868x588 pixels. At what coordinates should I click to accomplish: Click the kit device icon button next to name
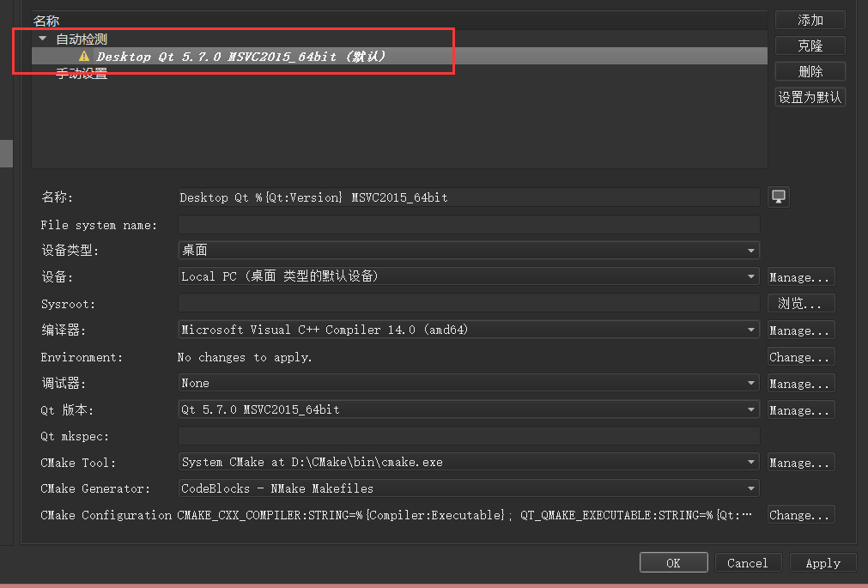[x=779, y=197]
